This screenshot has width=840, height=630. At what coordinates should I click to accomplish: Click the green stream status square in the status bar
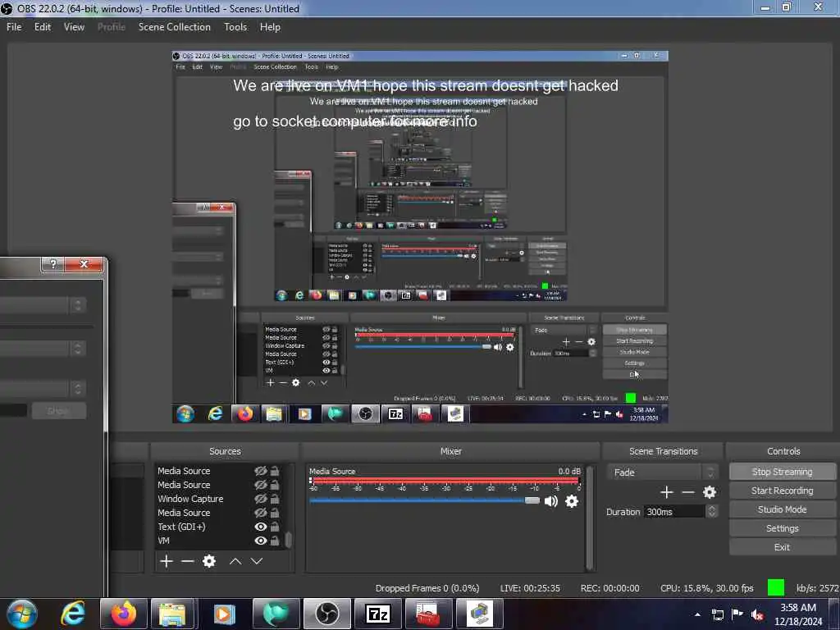[x=776, y=587]
